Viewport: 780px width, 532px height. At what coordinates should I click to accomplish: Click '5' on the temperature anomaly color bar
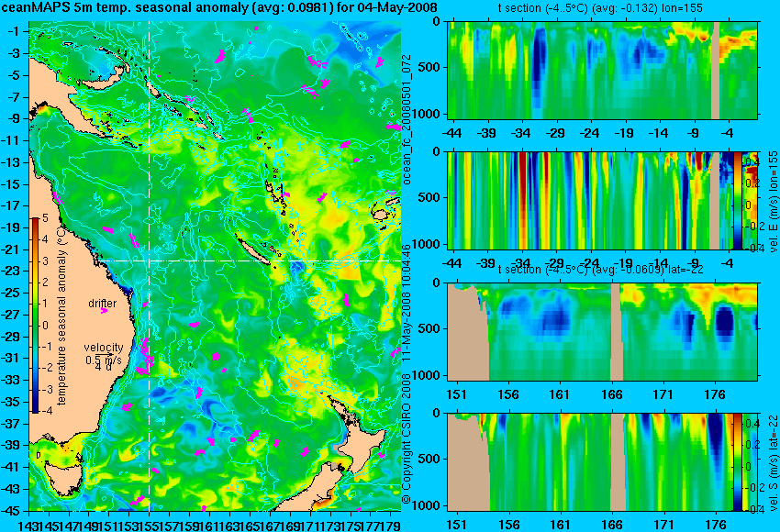point(45,217)
